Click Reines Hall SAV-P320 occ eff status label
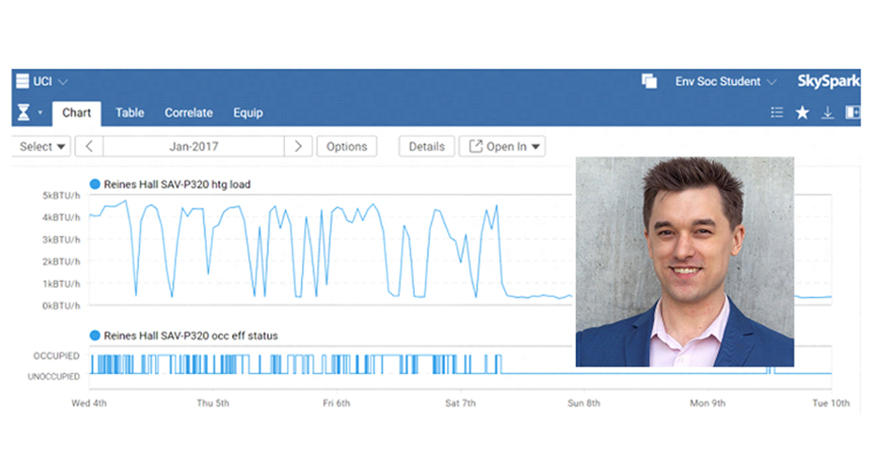Viewport: 870px width, 450px height. pyautogui.click(x=191, y=336)
